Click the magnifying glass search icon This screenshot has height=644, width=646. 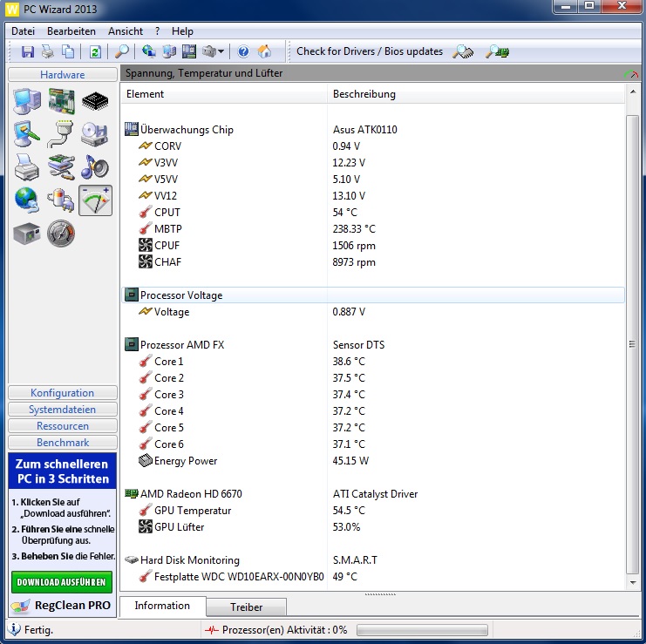tap(122, 52)
